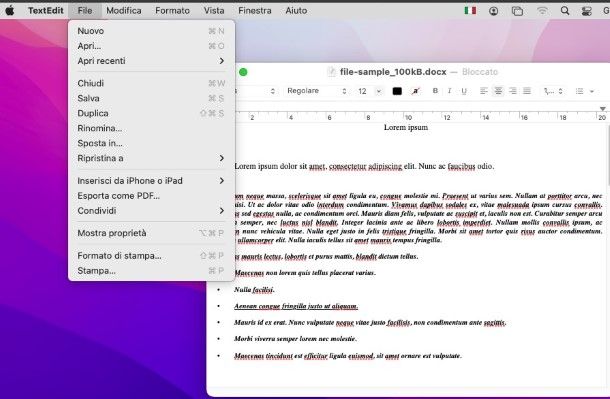Click the Italian flag input source icon

(x=470, y=10)
